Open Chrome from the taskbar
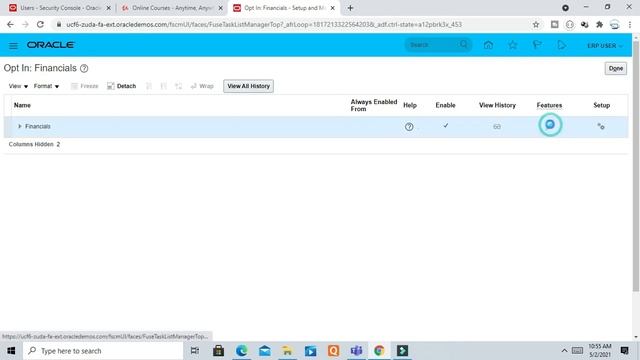640x360 pixels. click(x=379, y=351)
